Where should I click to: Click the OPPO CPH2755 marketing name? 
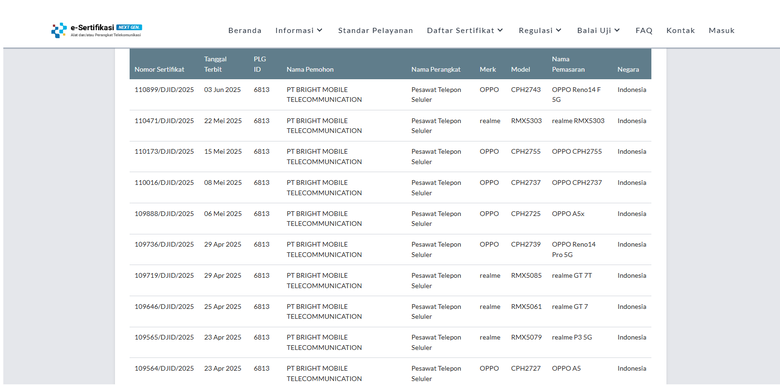577,152
